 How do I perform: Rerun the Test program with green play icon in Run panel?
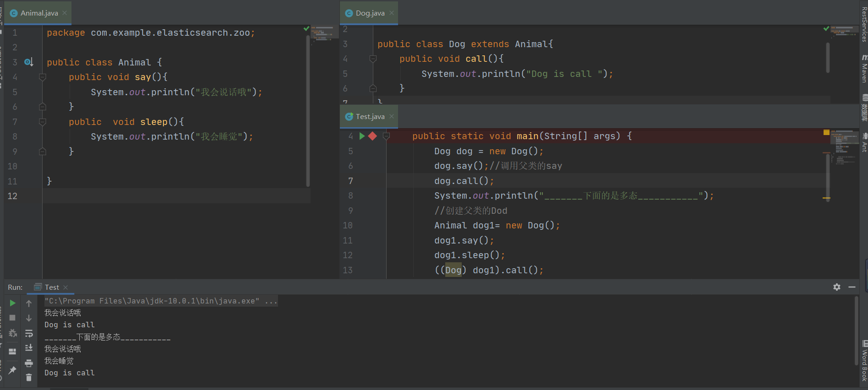click(12, 303)
